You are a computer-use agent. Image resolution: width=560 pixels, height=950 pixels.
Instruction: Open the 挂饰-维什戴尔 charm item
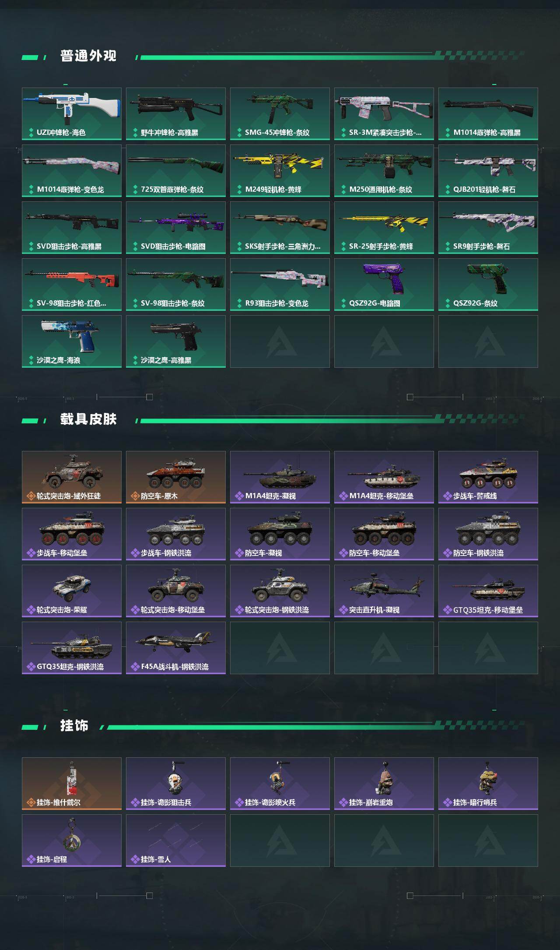tap(72, 784)
